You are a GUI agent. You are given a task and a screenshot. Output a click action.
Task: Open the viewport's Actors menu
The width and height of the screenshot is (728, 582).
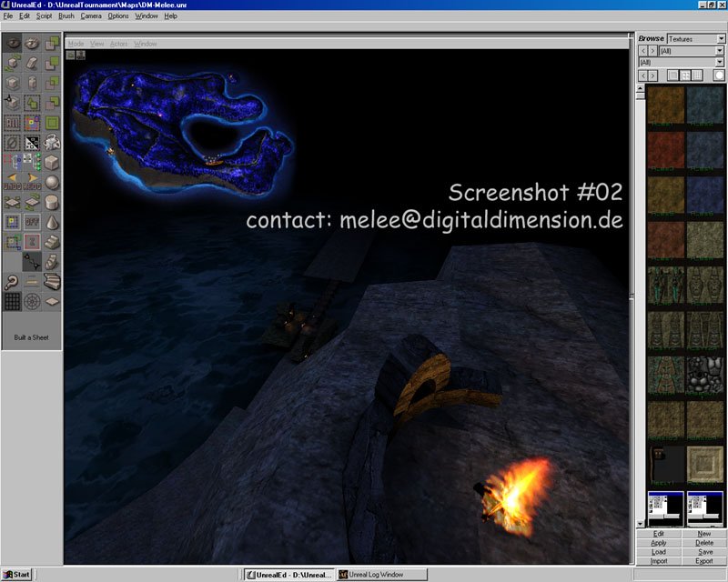119,44
